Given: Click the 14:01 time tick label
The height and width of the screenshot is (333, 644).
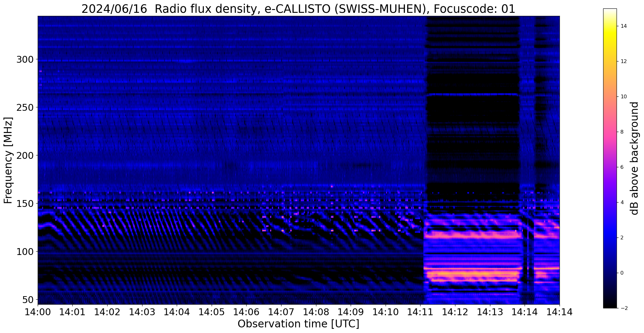Looking at the screenshot, I should [73, 312].
